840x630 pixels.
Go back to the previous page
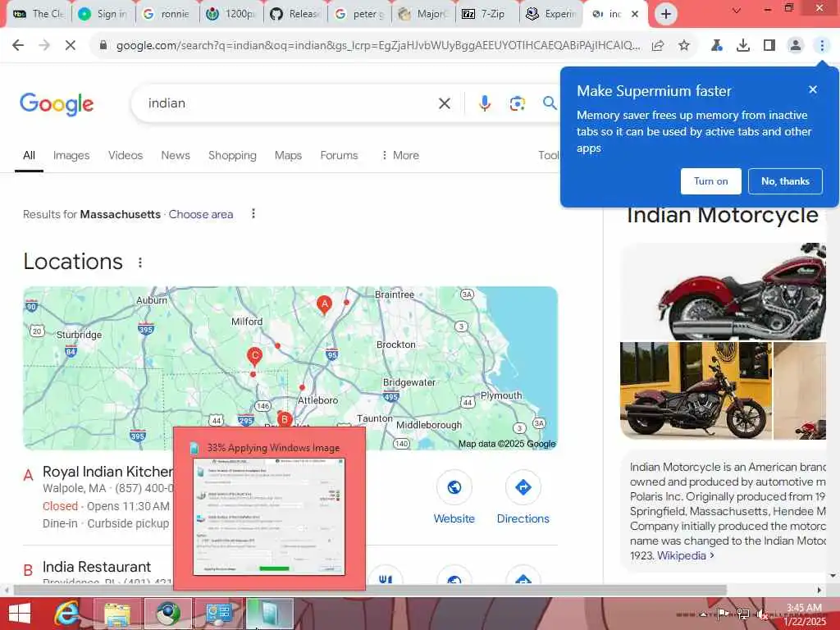tap(18, 46)
